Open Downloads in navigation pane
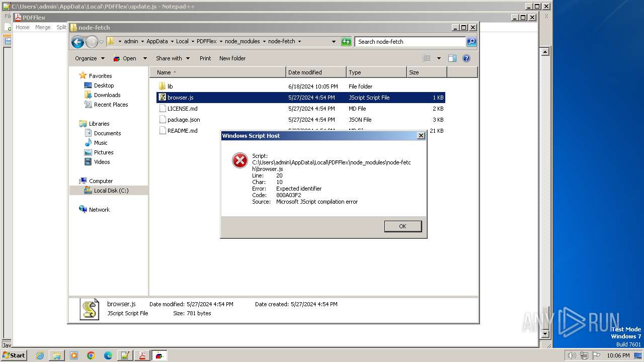 (107, 95)
